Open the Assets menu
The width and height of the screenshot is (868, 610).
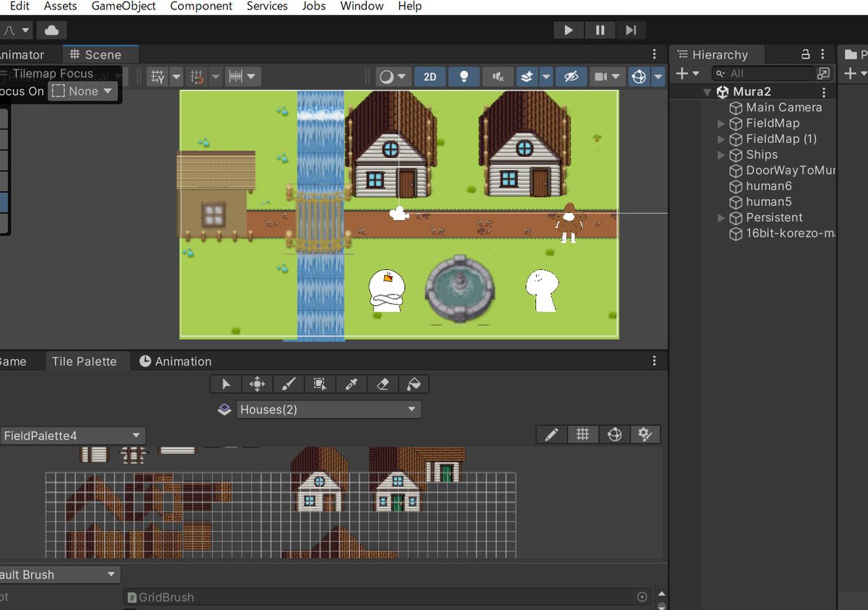coord(60,6)
